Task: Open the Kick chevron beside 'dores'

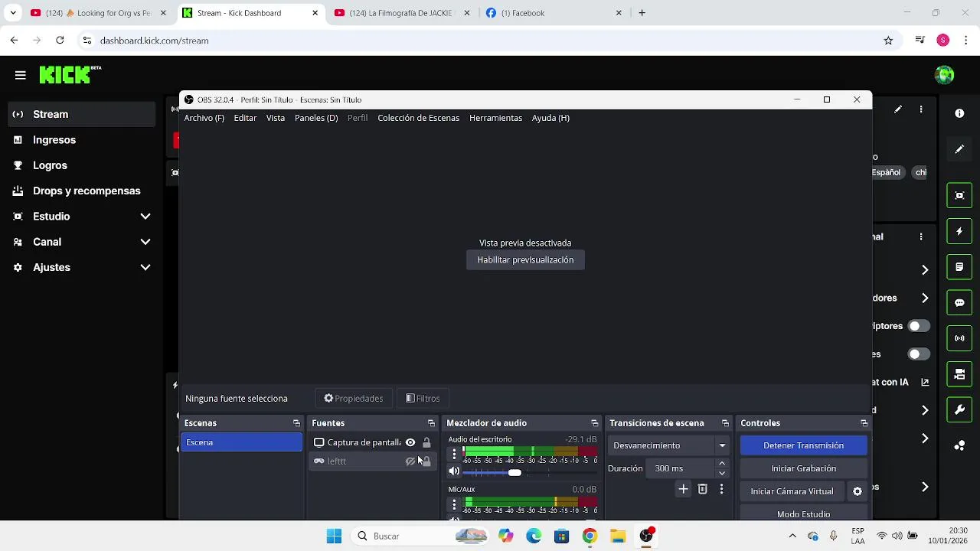Action: point(925,298)
